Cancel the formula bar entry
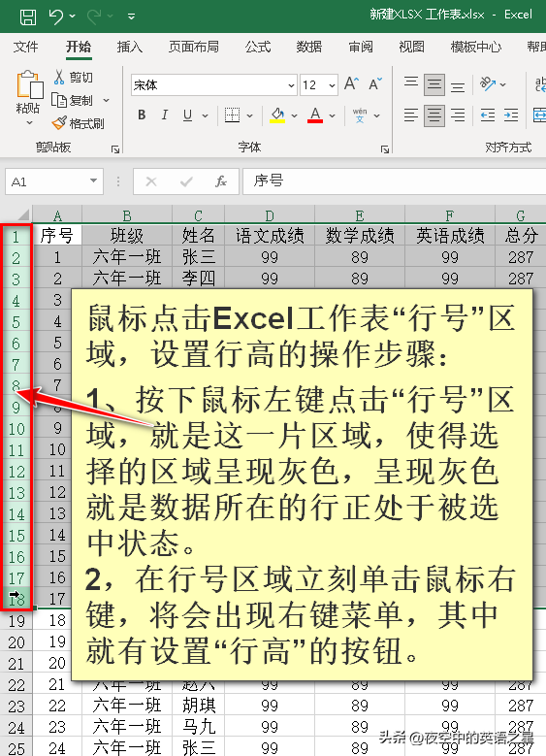The image size is (546, 756). [x=151, y=181]
